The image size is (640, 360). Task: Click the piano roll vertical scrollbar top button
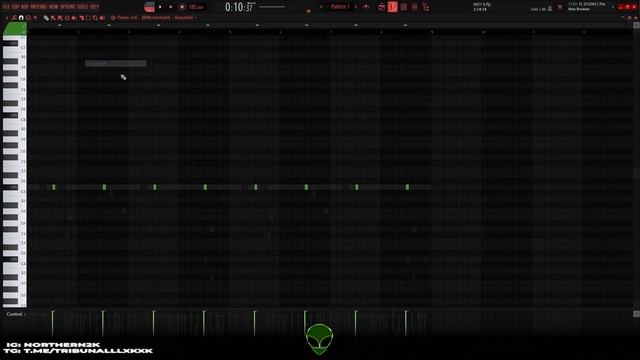[636, 25]
